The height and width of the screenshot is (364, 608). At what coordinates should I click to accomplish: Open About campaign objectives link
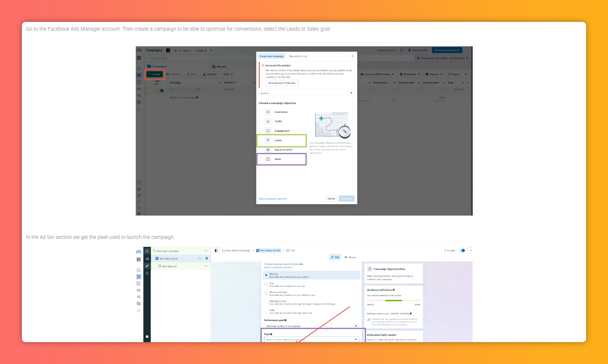[273, 199]
